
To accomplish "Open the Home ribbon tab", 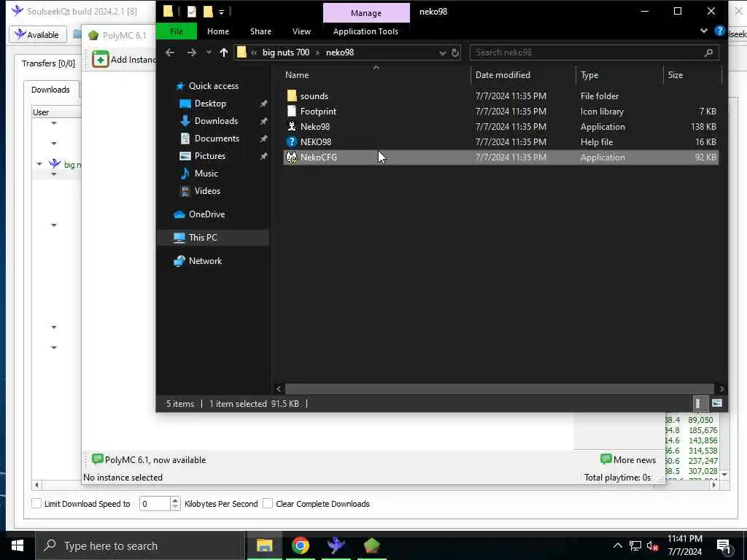I will [217, 31].
